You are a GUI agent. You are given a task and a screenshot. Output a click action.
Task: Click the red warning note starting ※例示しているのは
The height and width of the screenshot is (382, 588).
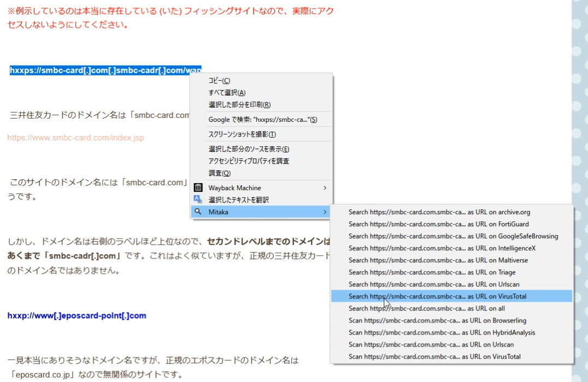tap(170, 17)
